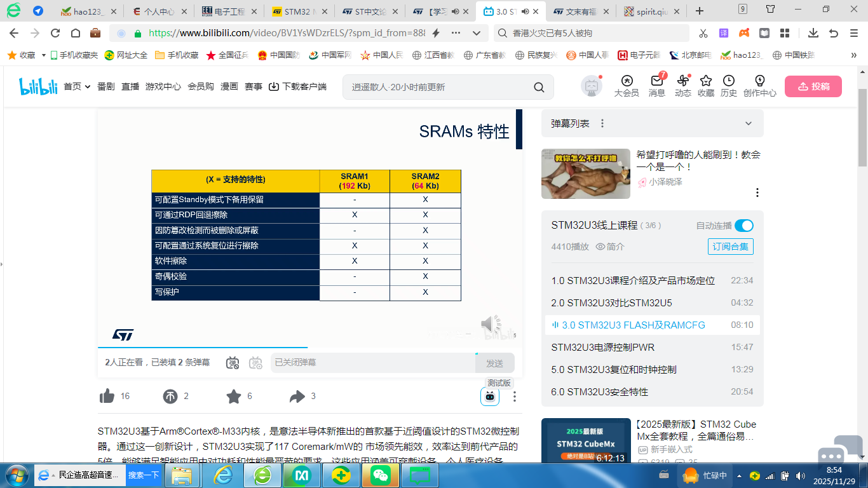The height and width of the screenshot is (488, 868).
Task: Click the search magnifier in Bilibili search box
Action: pos(539,87)
